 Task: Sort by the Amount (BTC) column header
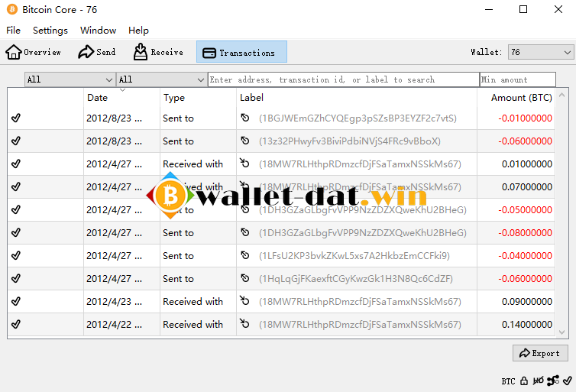[516, 98]
